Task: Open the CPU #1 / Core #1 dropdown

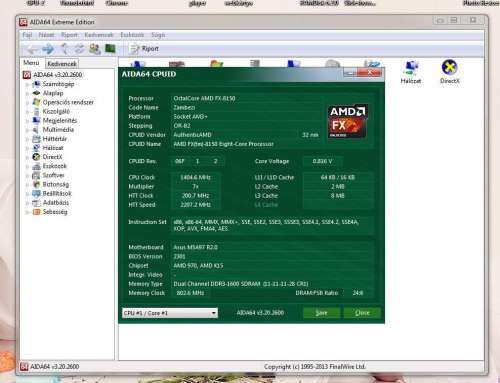Action: pos(170,313)
